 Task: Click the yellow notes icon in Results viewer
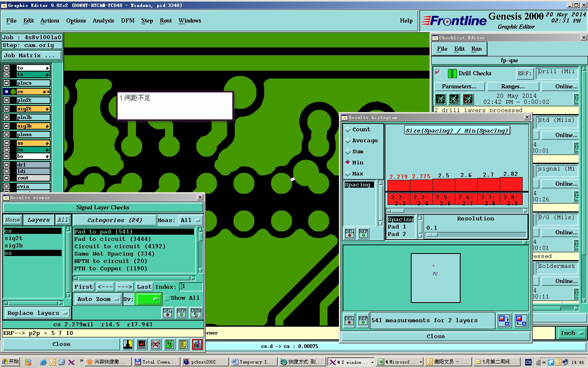183,344
